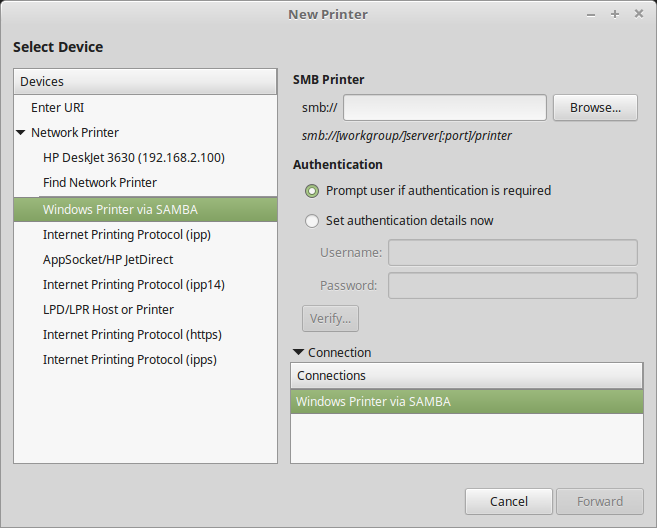Maximize the New Printer window
657x528 pixels.
coord(614,14)
